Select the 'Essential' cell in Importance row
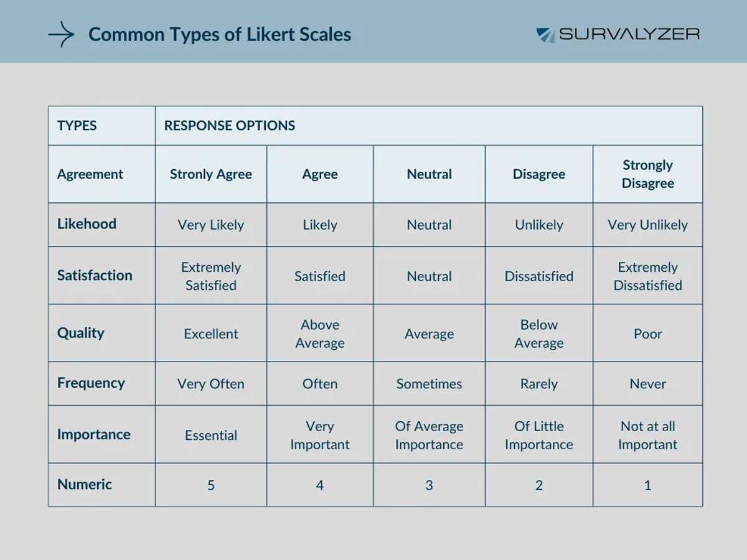Screen dimensions: 747x560 [x=211, y=436]
